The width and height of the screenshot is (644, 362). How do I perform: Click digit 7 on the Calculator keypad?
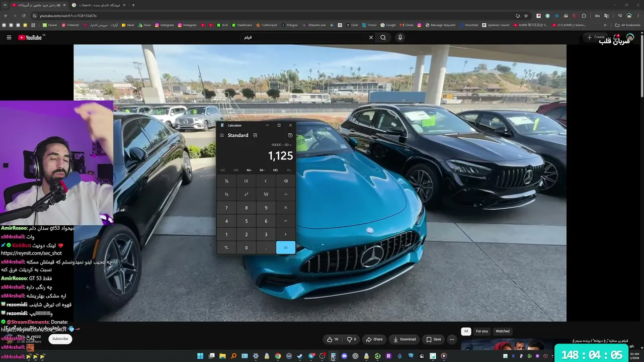click(226, 208)
